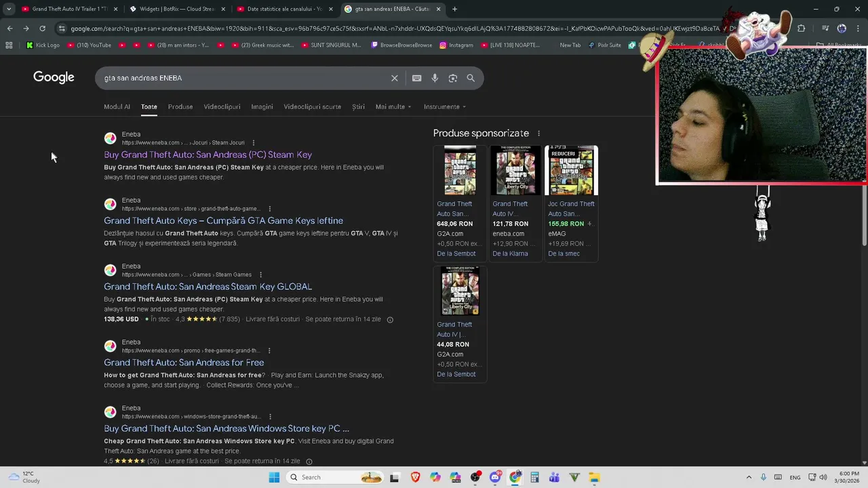Click the Google search input field

pos(244,78)
